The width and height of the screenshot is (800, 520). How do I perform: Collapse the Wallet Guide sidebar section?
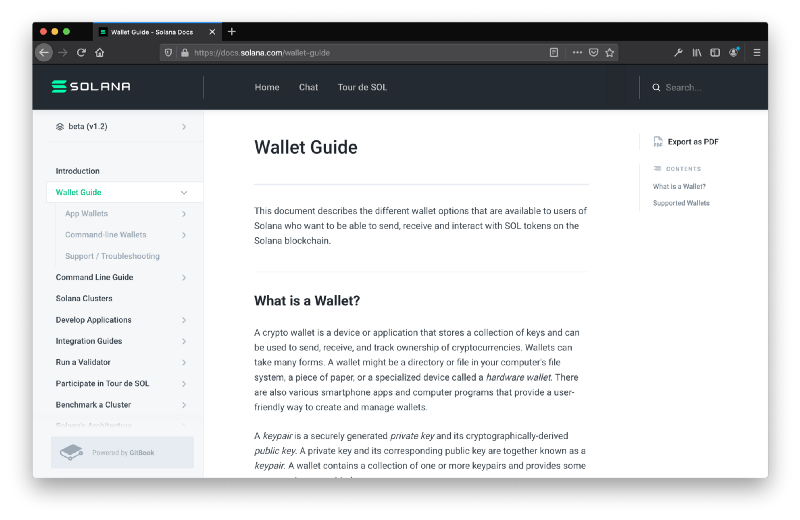pyautogui.click(x=184, y=192)
